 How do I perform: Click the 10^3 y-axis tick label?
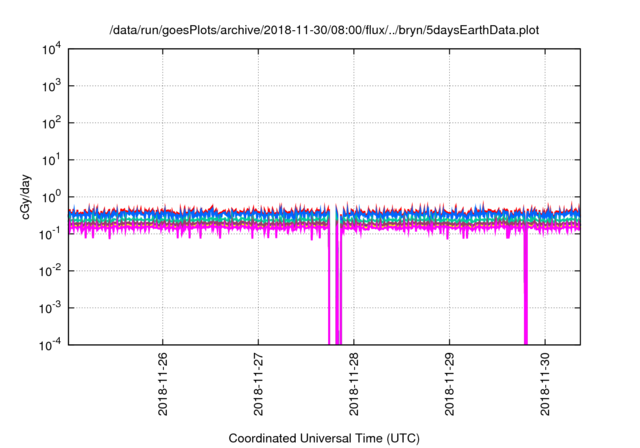pyautogui.click(x=52, y=86)
